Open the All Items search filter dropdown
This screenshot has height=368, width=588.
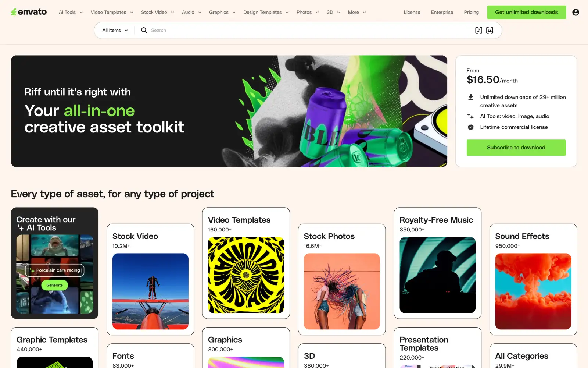[115, 30]
